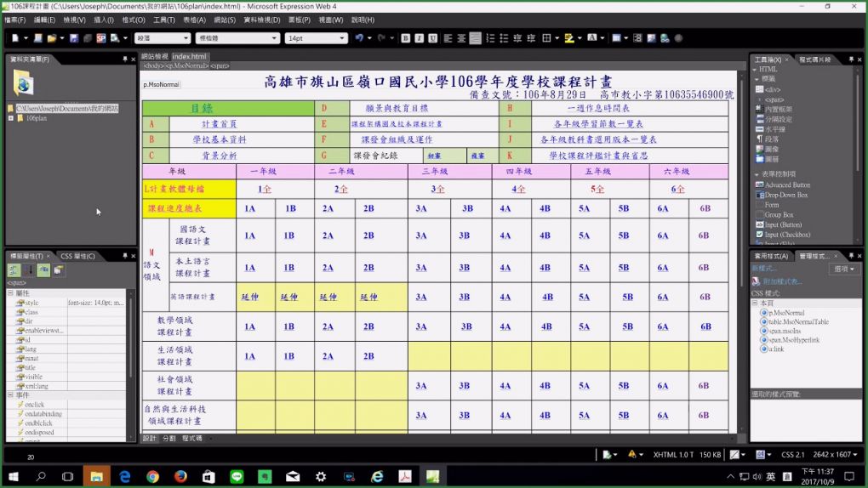The height and width of the screenshot is (488, 868).
Task: Open the 格式(O) menu
Action: pos(134,20)
